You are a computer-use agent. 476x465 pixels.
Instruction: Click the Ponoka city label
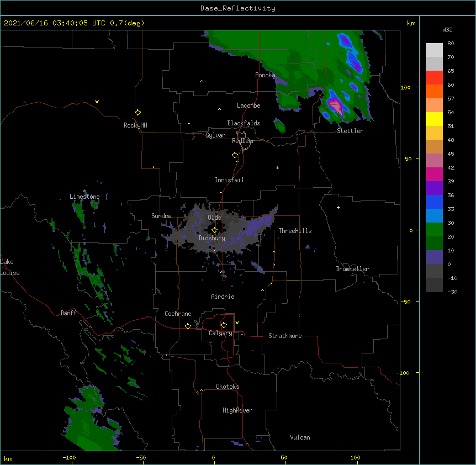[265, 75]
